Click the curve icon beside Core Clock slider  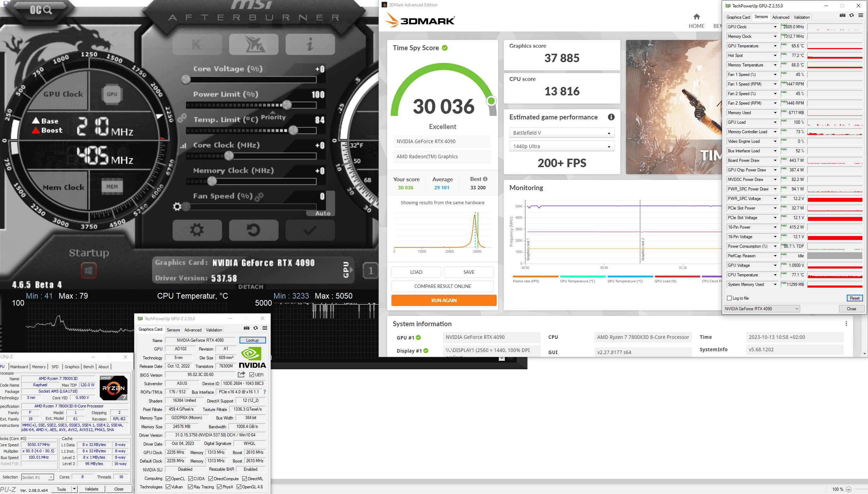click(x=183, y=146)
